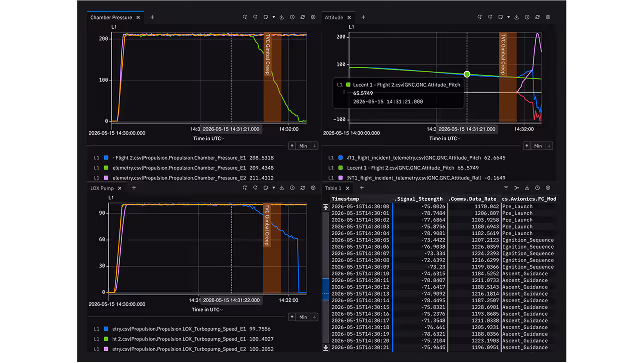644x363 pixels.
Task: Toggle green Attitude_Pitch Flight 2 legend swatch
Action: point(340,168)
